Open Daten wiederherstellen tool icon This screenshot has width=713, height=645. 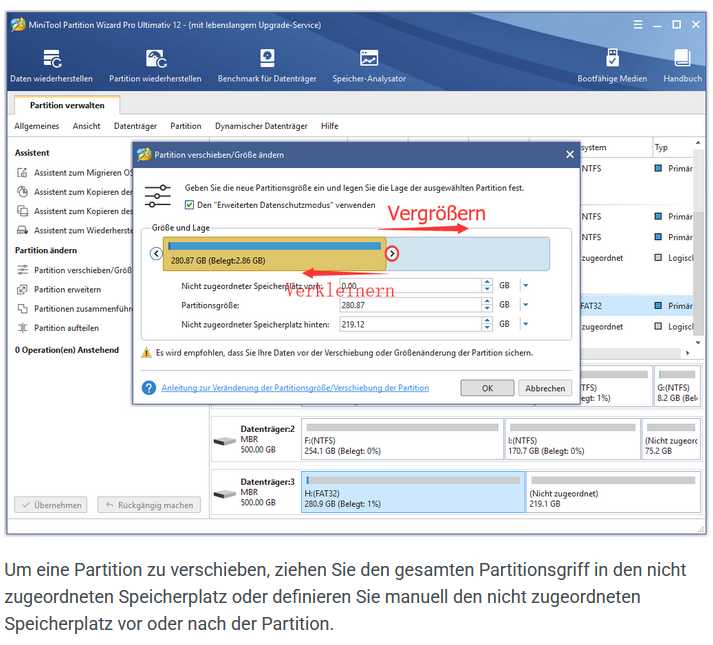point(52,59)
